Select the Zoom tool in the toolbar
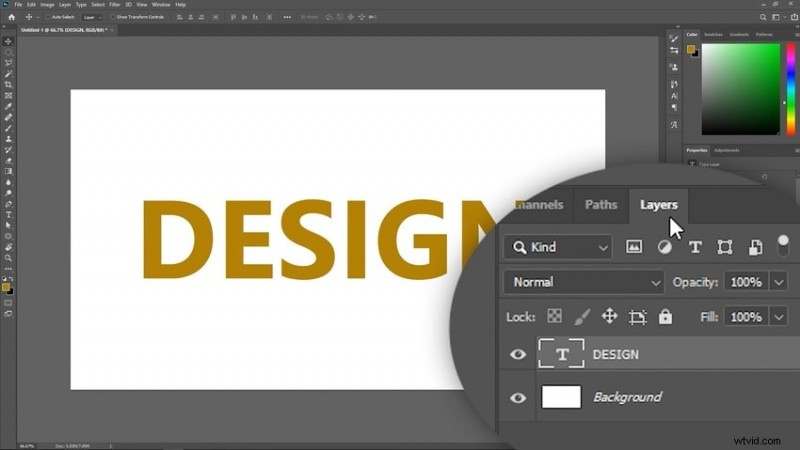 tap(8, 258)
